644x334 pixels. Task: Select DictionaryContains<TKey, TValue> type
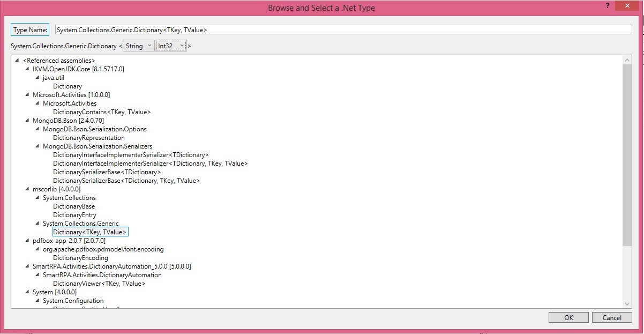click(x=102, y=112)
